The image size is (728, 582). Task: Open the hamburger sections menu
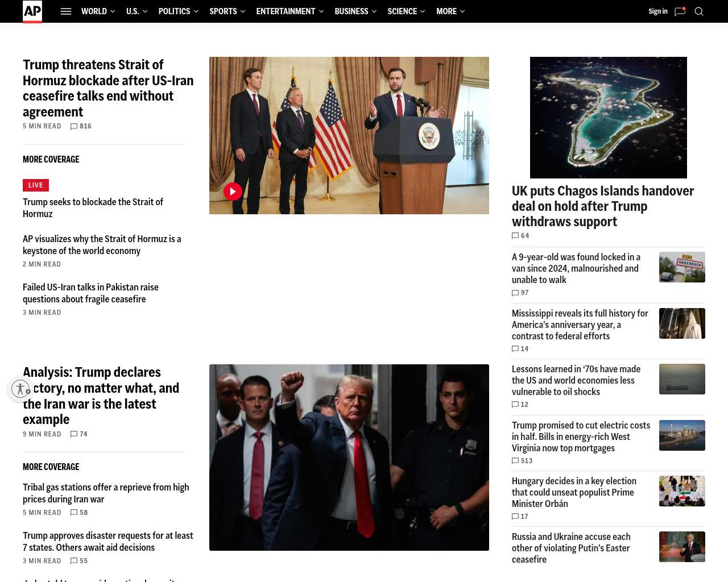click(x=66, y=11)
